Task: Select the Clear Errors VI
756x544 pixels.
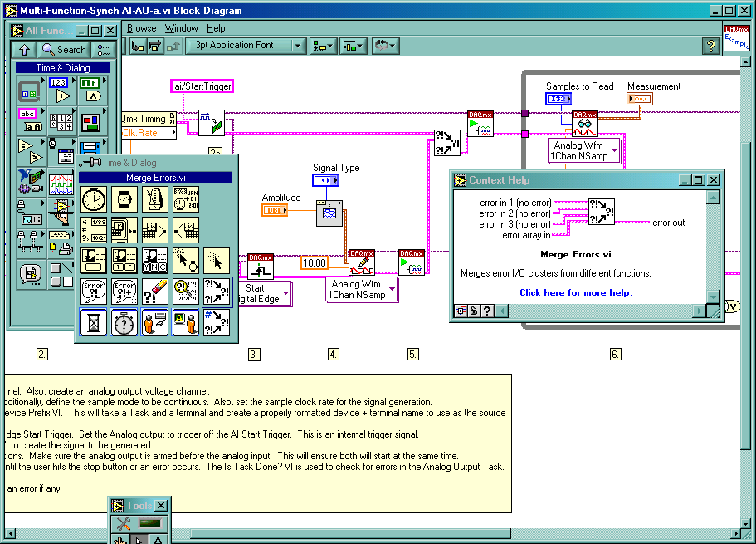Action: [x=155, y=292]
